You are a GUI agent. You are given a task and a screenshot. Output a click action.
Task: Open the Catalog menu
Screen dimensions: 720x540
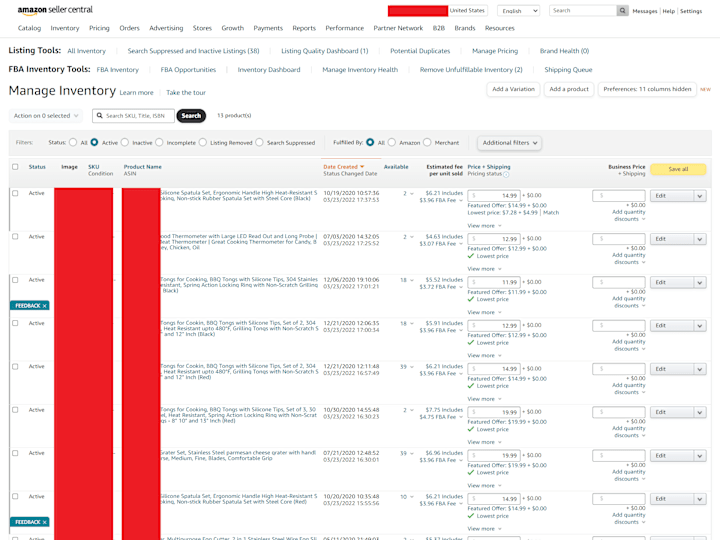(x=29, y=28)
